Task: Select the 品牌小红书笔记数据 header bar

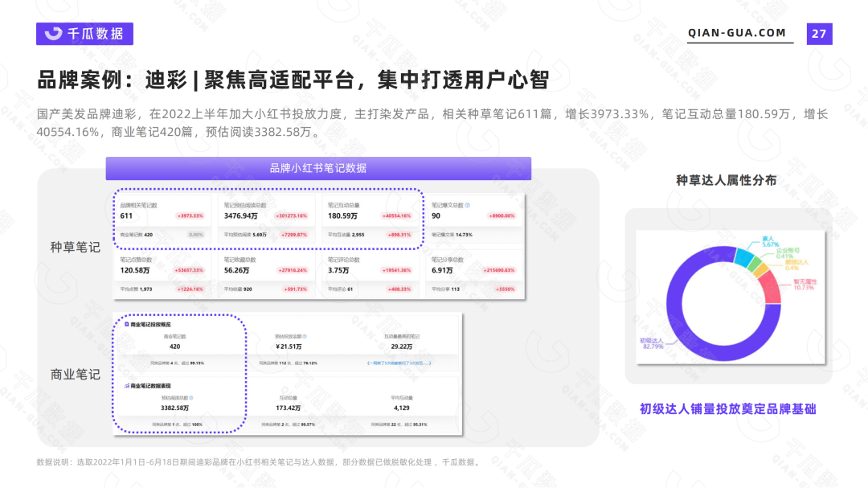Action: pyautogui.click(x=318, y=168)
